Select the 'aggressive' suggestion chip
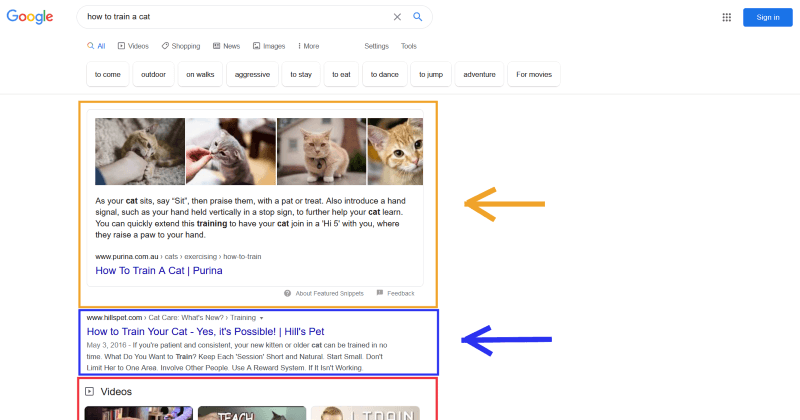800x420 pixels. tap(253, 75)
